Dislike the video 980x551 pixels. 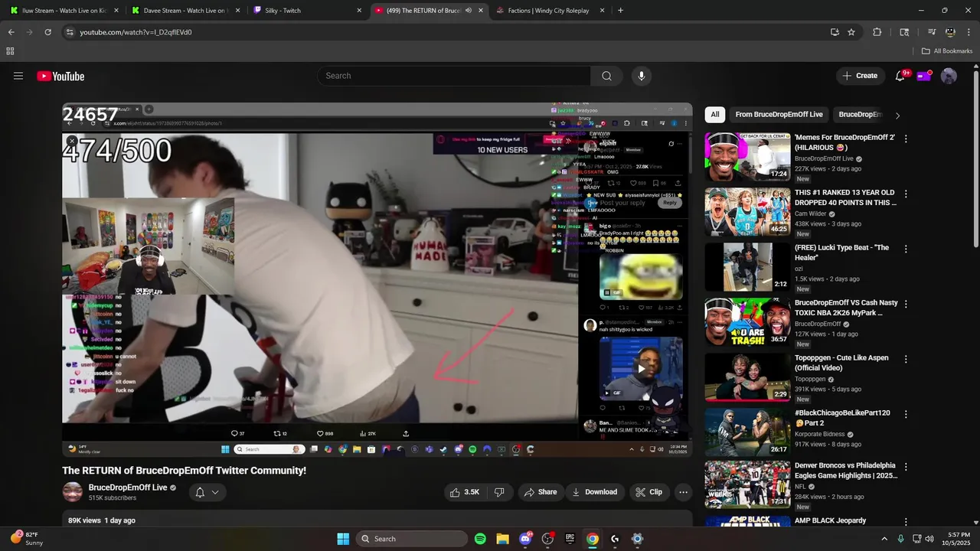click(499, 492)
